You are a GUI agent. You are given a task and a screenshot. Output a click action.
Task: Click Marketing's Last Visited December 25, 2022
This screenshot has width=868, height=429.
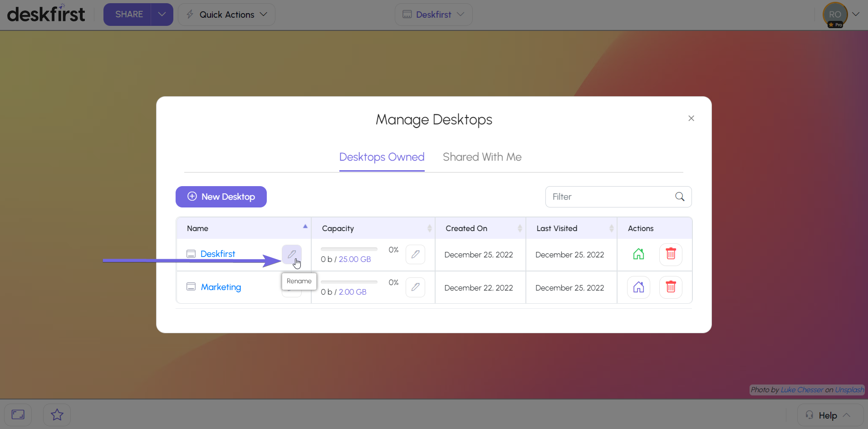(x=569, y=288)
